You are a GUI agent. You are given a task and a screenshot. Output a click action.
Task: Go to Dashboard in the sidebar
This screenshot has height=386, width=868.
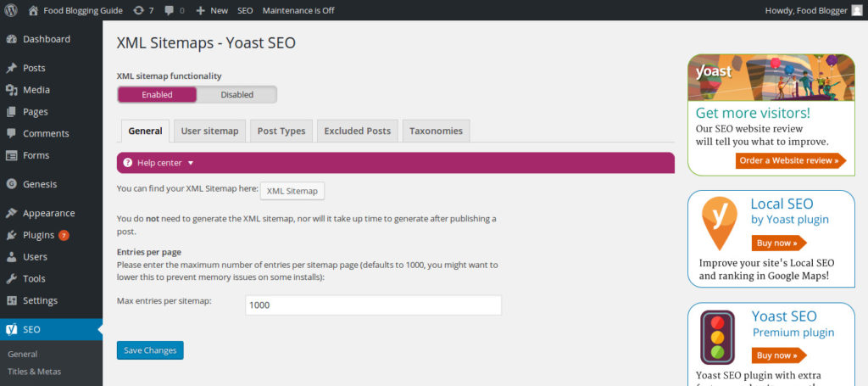click(47, 39)
